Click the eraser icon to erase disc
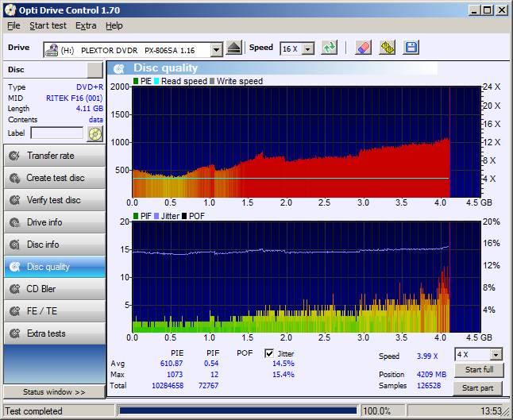The image size is (513, 420). tap(363, 48)
